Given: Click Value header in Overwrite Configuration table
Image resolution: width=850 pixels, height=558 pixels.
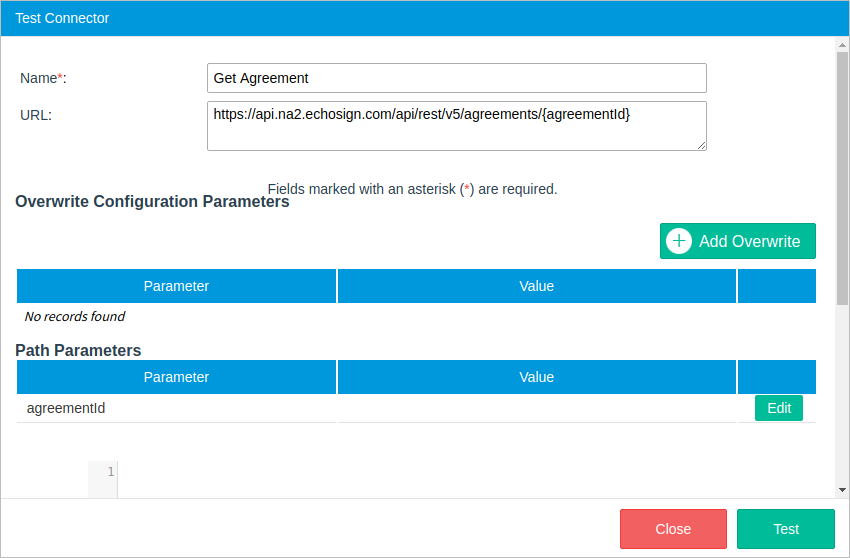Looking at the screenshot, I should pos(536,286).
